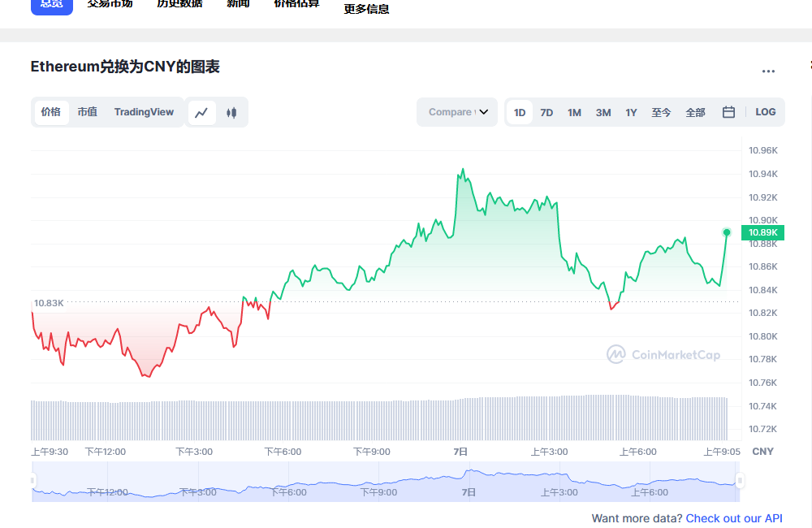Expand the Compare chevron arrow
812x528 pixels.
pos(484,112)
